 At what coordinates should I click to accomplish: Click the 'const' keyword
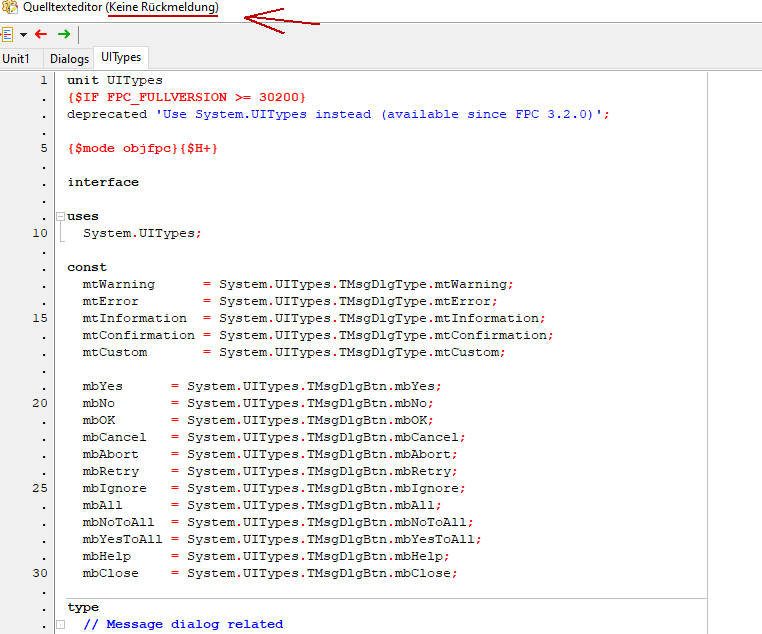tap(87, 267)
